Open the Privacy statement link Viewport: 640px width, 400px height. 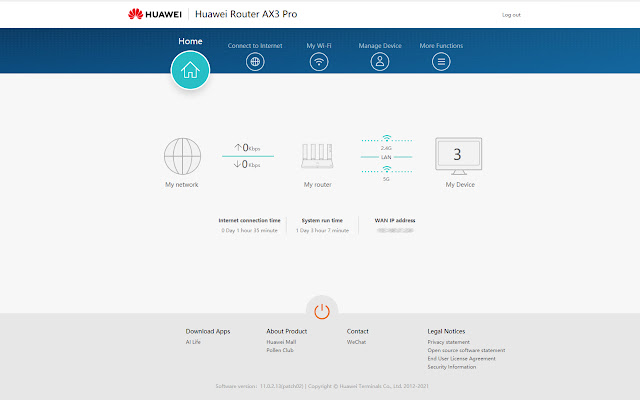449,342
